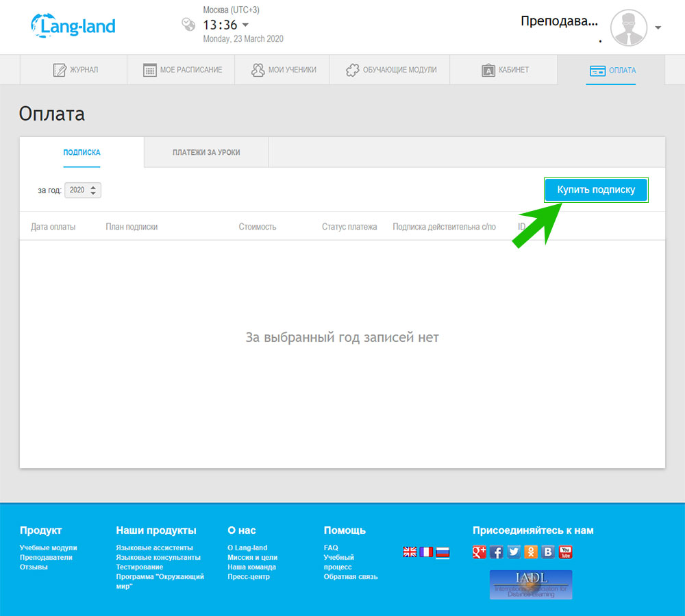Open the Обучающие модули menu tab
Image resolution: width=685 pixels, height=616 pixels.
coord(391,70)
